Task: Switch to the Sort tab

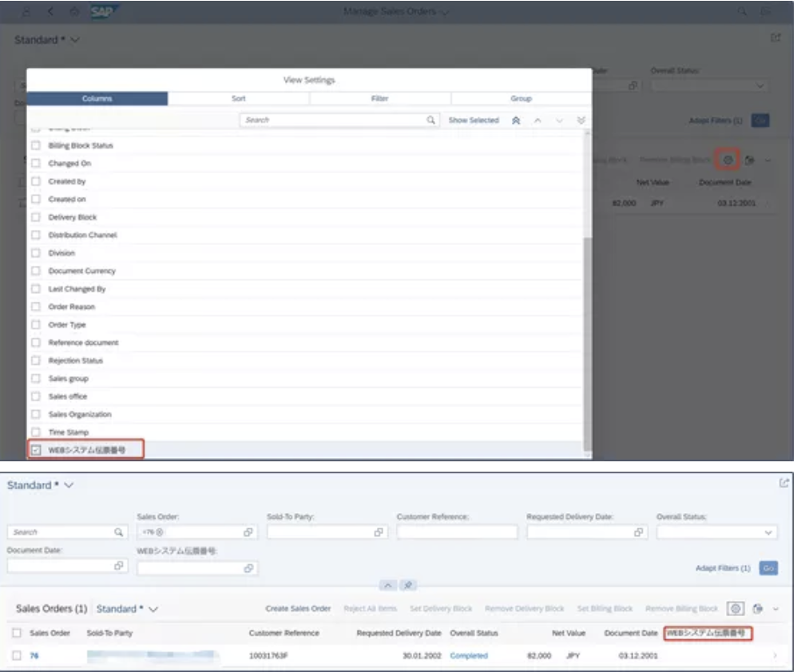Action: click(x=238, y=98)
